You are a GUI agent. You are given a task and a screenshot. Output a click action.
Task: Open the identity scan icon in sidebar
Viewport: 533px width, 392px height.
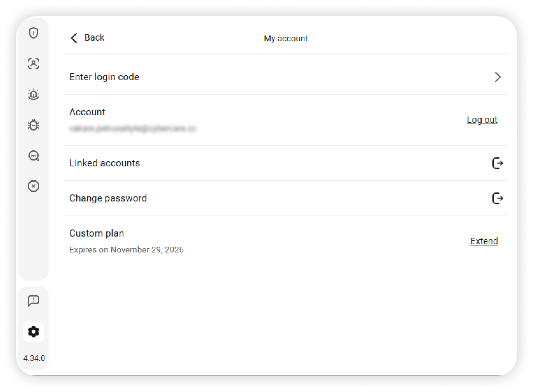33,64
